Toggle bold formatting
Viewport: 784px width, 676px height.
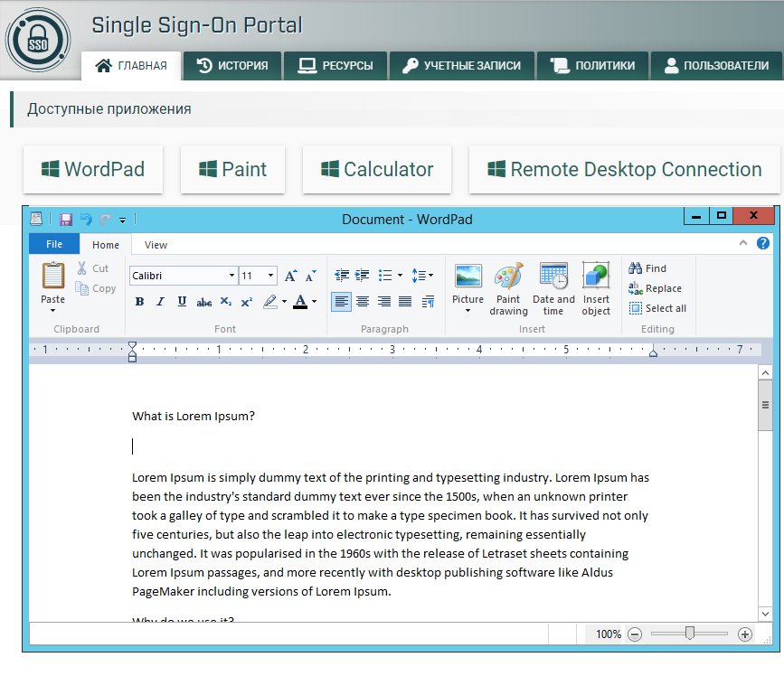point(139,302)
